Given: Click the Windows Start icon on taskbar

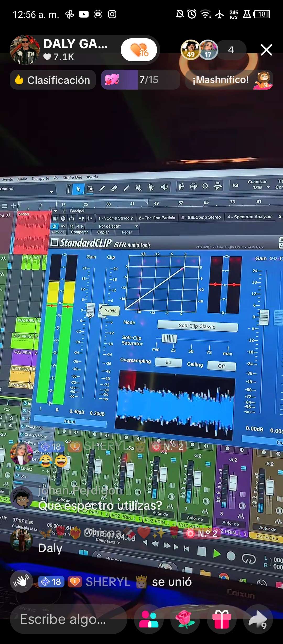Looking at the screenshot, I should (x=83, y=552).
